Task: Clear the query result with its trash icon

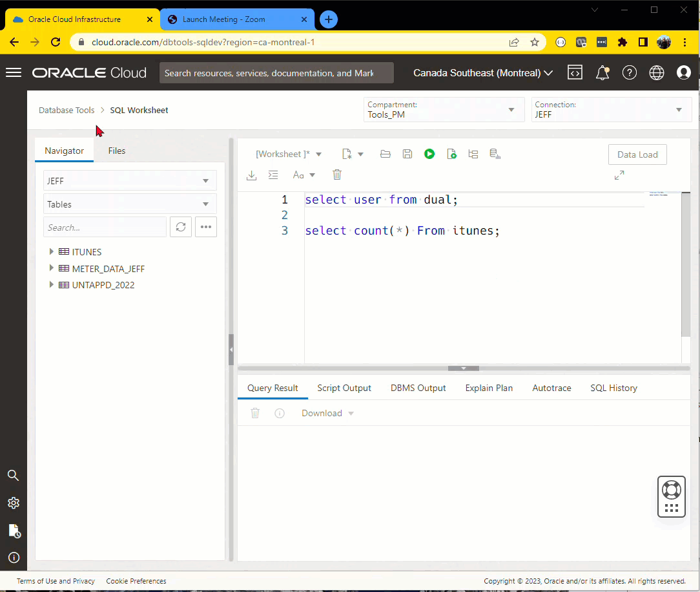Action: coord(255,413)
